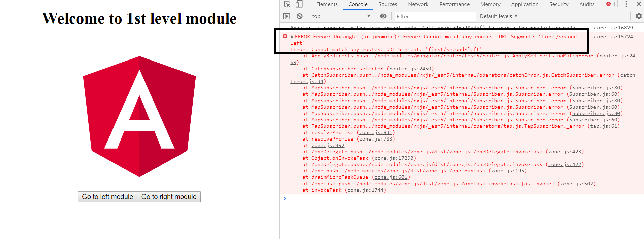Show the console sidebar panel

[287, 16]
